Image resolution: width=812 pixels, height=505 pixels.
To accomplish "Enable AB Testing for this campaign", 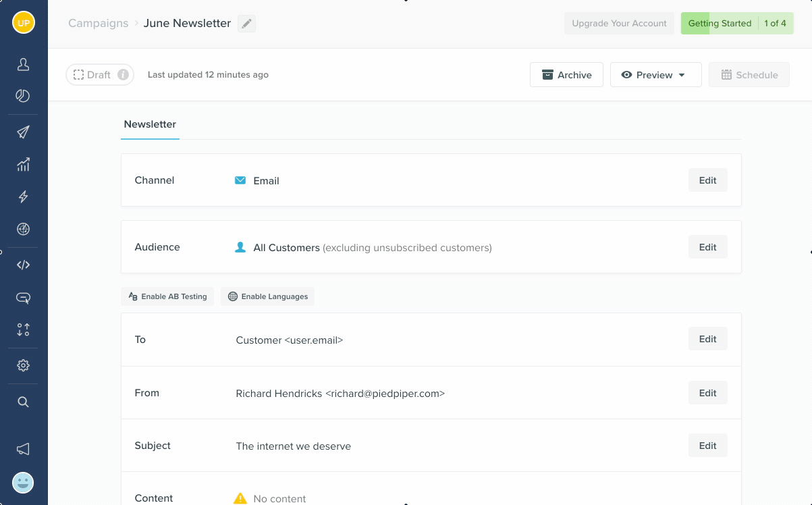I will click(167, 296).
